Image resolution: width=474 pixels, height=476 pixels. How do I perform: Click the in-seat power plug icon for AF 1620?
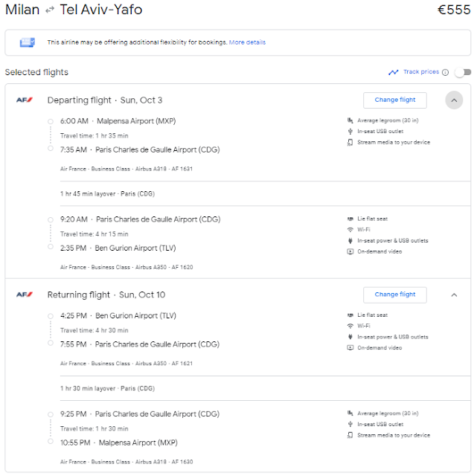[x=350, y=241]
